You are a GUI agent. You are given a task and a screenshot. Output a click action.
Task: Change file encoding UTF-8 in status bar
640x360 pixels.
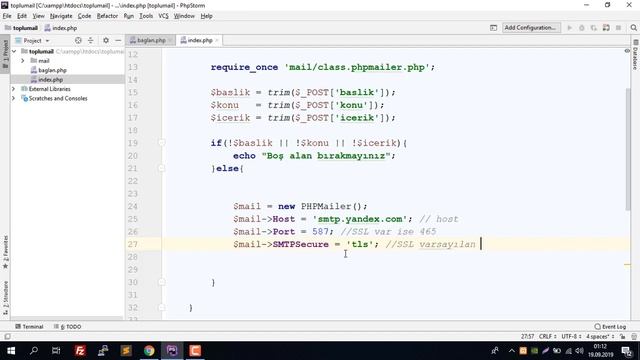(x=571, y=337)
